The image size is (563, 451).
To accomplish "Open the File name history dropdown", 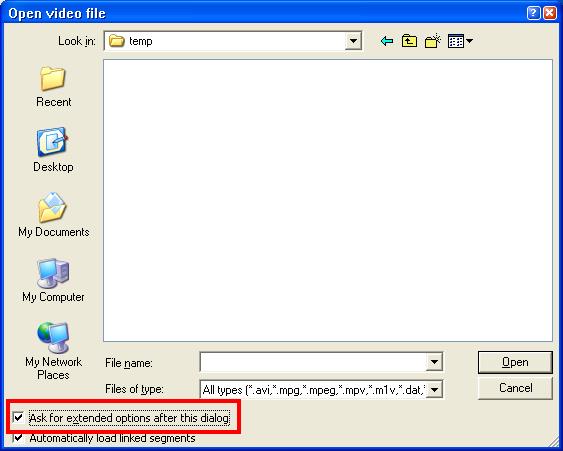I will click(x=434, y=362).
